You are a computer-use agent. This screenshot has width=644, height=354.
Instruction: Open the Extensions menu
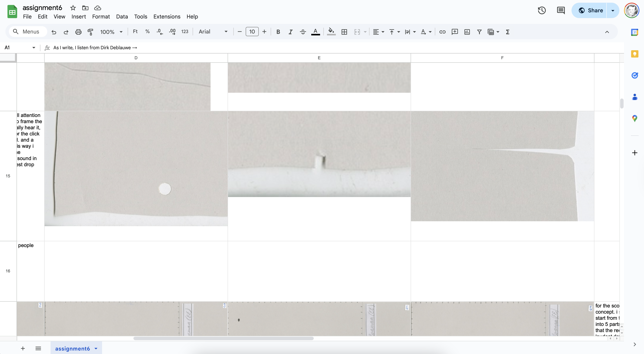pyautogui.click(x=167, y=17)
